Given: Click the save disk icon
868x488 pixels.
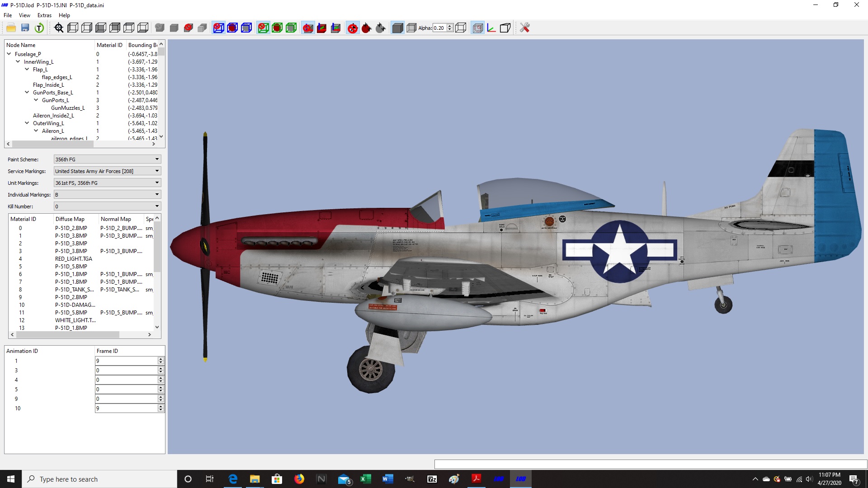Looking at the screenshot, I should [x=25, y=28].
